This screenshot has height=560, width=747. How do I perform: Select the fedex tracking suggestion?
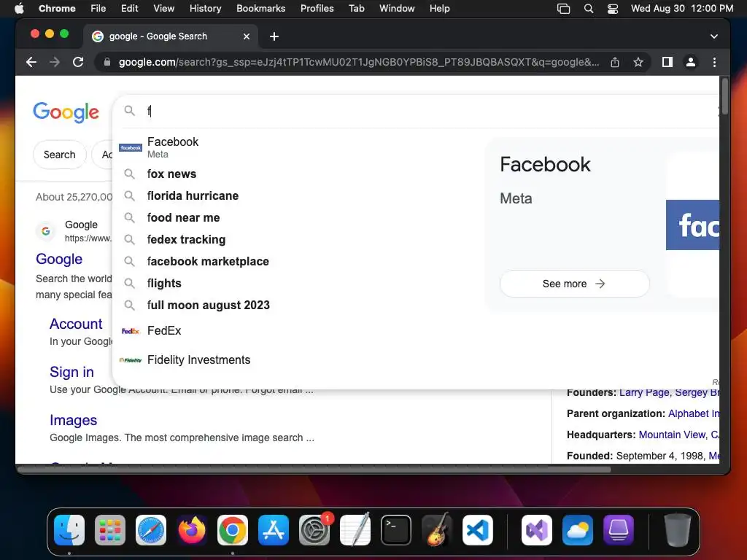[298, 239]
